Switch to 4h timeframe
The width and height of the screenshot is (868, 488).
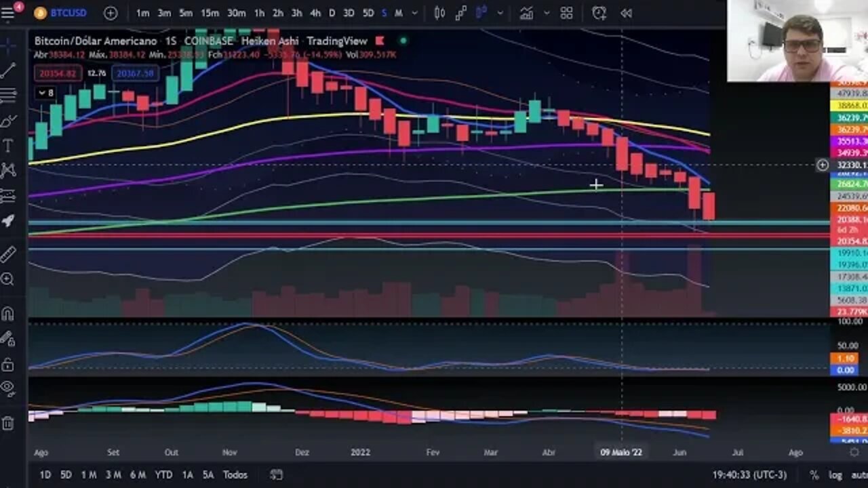point(315,13)
